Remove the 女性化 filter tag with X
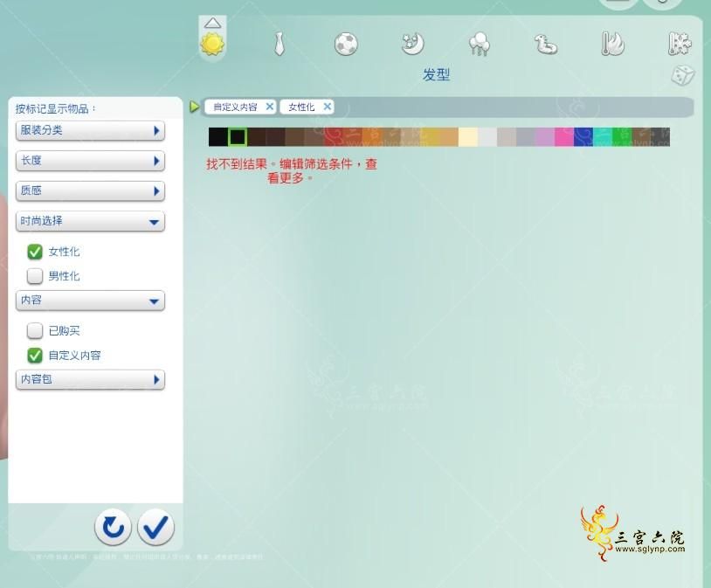The height and width of the screenshot is (588, 711). (327, 107)
